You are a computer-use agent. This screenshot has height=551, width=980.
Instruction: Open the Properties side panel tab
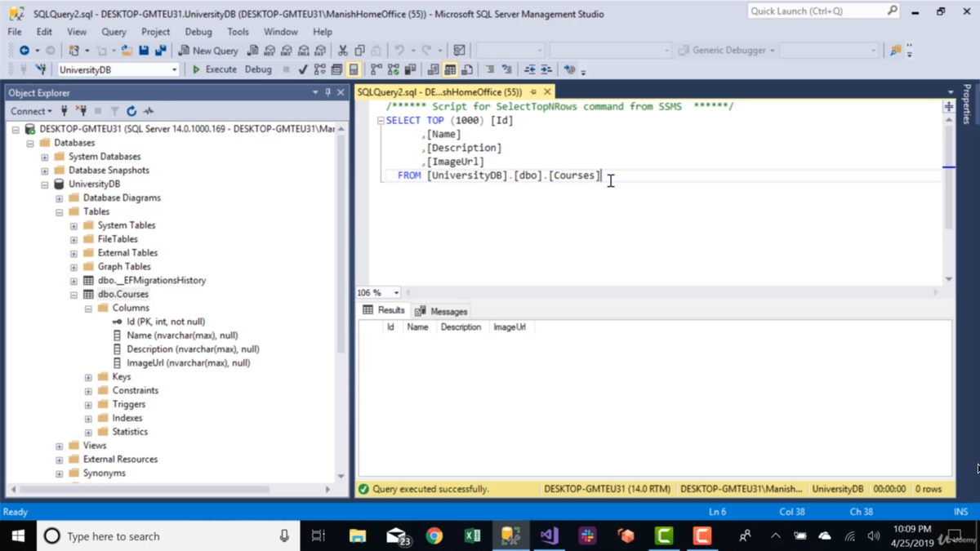tap(968, 104)
